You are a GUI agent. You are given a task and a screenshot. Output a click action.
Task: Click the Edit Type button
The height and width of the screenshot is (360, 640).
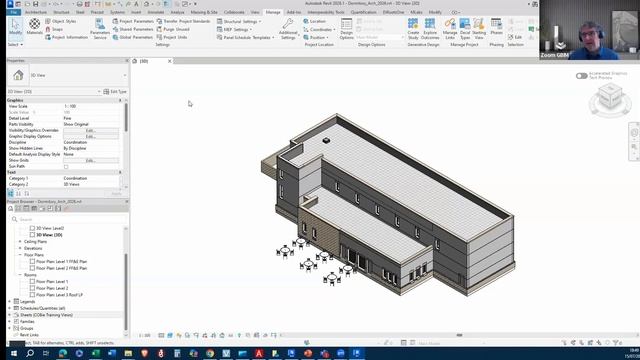click(115, 91)
